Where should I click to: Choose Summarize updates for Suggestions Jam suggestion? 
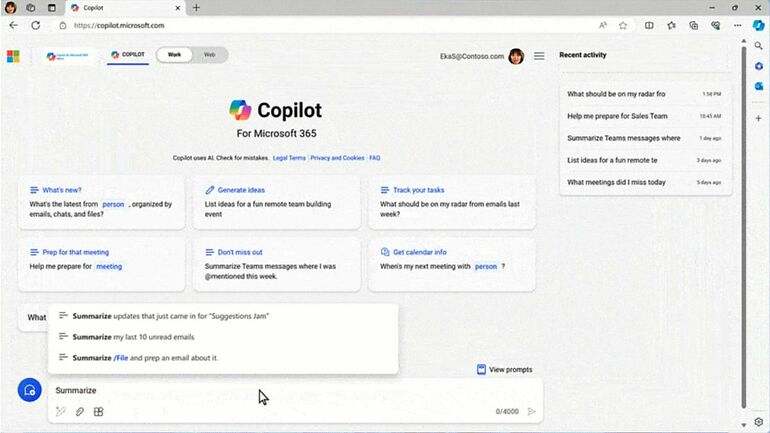[x=223, y=316]
